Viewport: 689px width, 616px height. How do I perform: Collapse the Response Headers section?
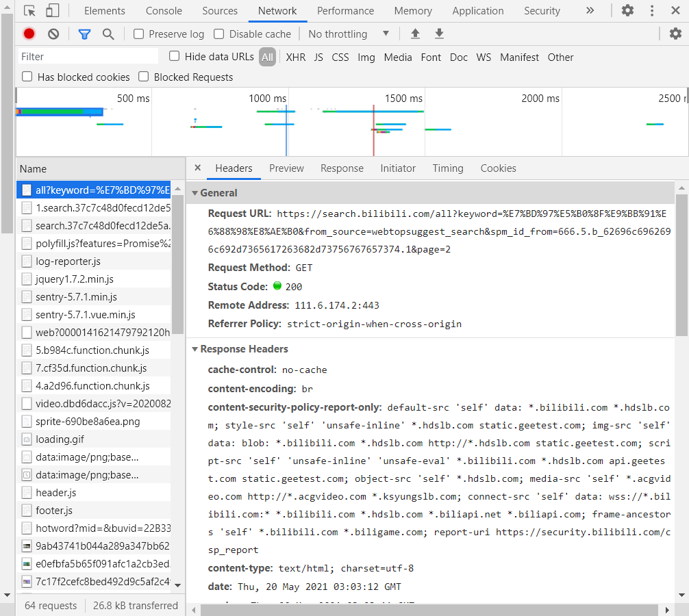(x=195, y=349)
